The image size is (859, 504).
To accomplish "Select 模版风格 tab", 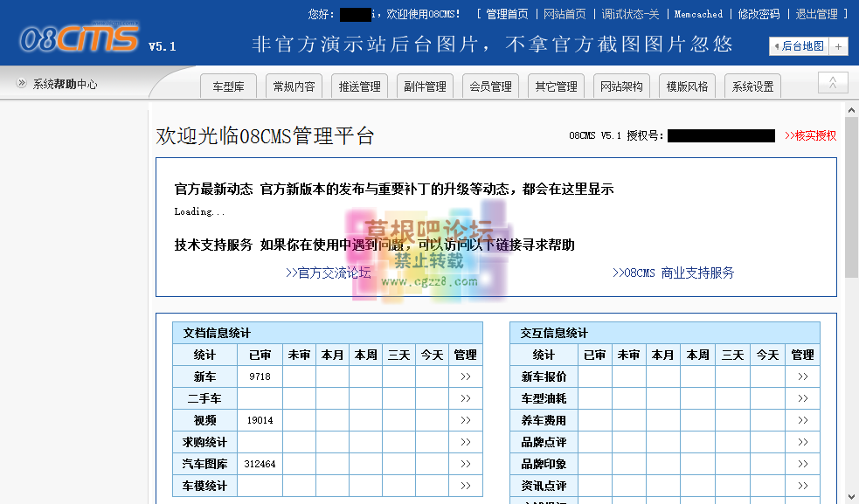I will pos(688,86).
